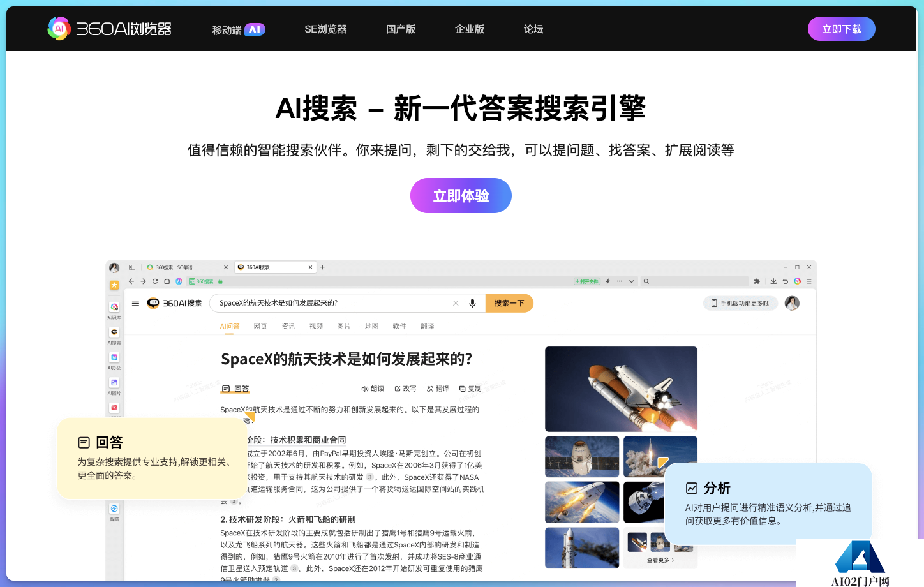Open the browser main menu icon
The width and height of the screenshot is (924, 587).
(809, 281)
